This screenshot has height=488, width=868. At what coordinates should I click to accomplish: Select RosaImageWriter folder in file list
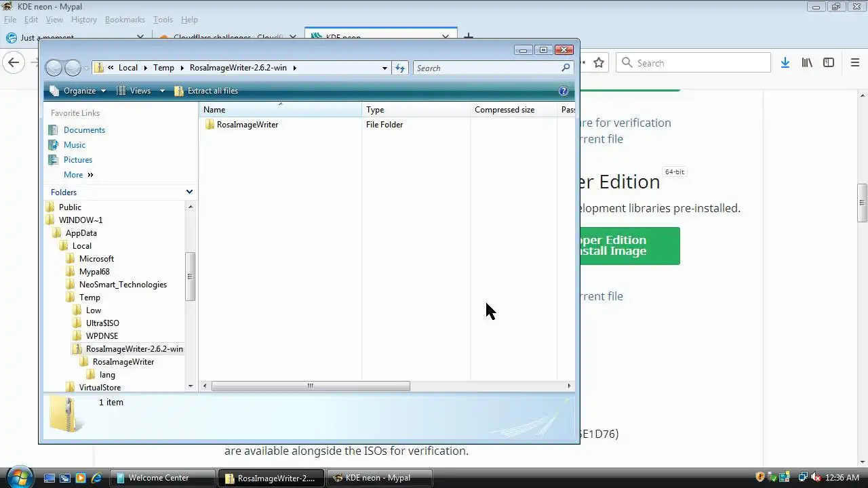248,125
